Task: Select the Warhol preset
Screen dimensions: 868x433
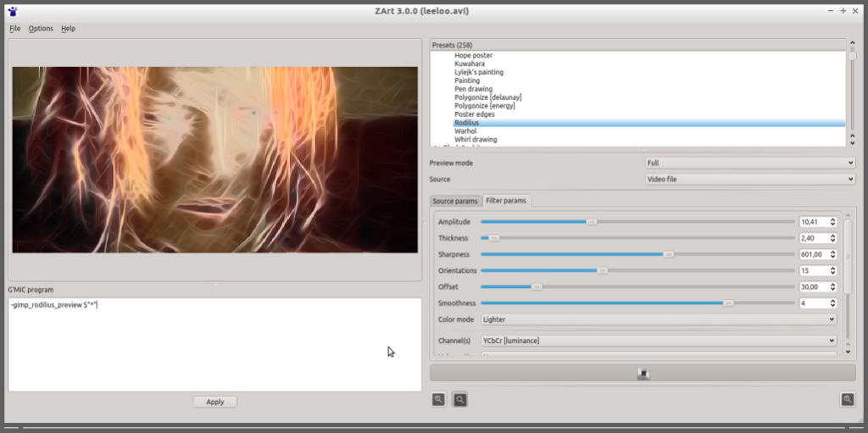Action: click(465, 131)
